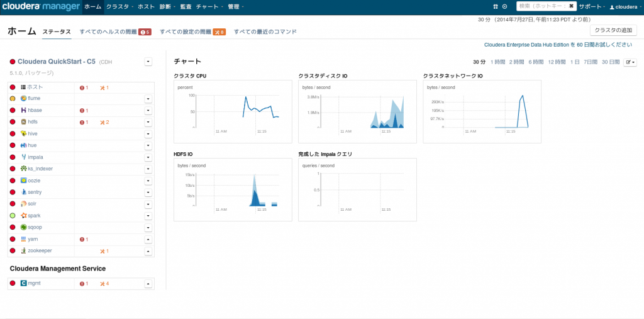Select the 7日間 time range
The height and width of the screenshot is (319, 644).
591,62
